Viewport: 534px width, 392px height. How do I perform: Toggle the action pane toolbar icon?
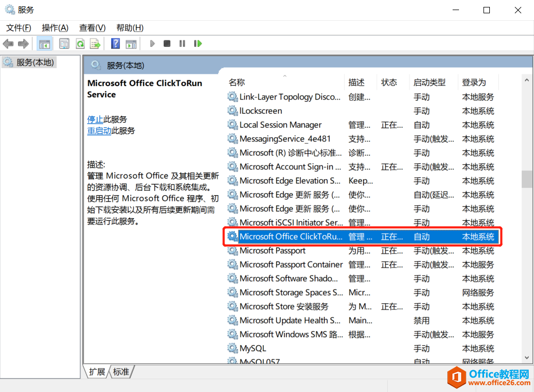coord(131,44)
